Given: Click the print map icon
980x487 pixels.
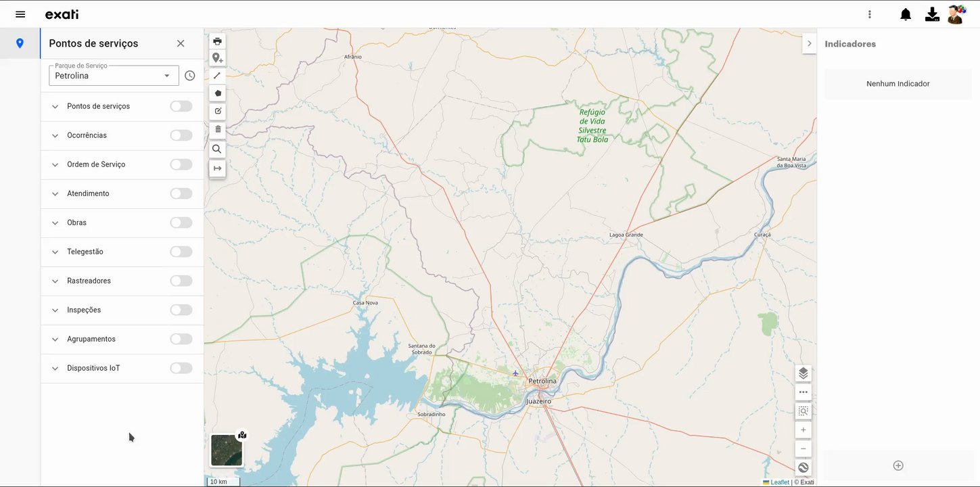Looking at the screenshot, I should click(x=217, y=41).
